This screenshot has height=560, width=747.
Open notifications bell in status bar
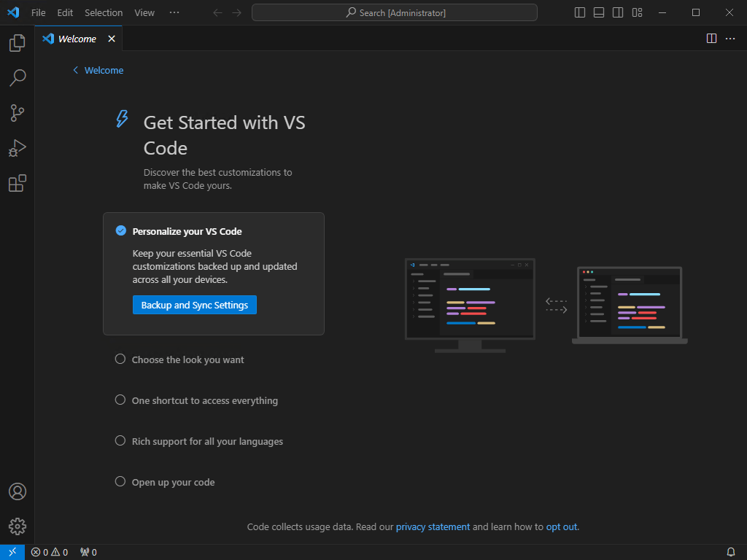(x=730, y=553)
